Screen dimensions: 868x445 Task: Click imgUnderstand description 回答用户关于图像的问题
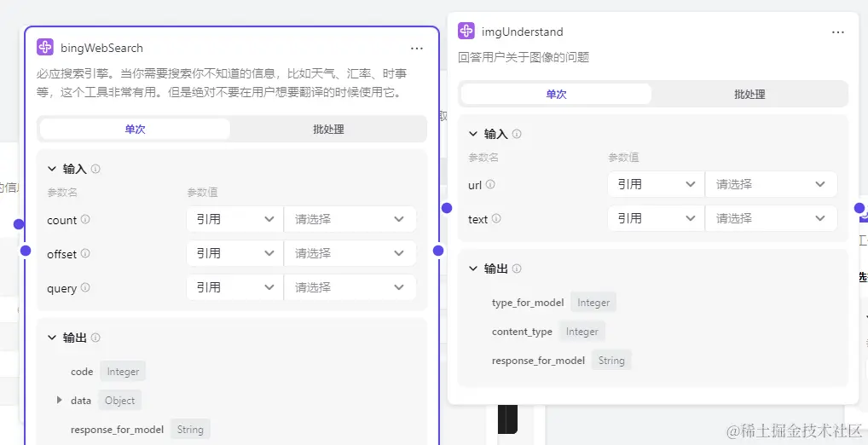click(x=524, y=57)
